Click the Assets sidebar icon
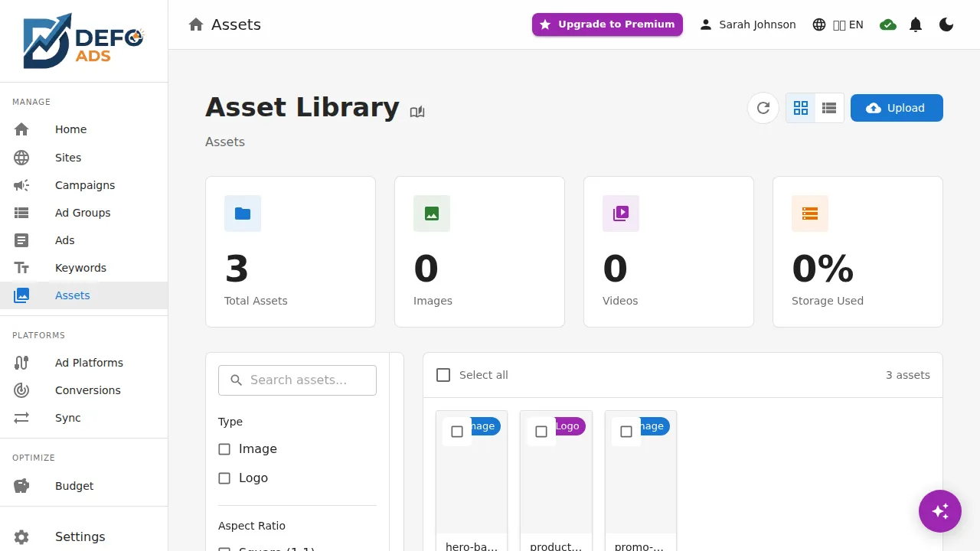This screenshot has width=980, height=551. click(x=21, y=295)
